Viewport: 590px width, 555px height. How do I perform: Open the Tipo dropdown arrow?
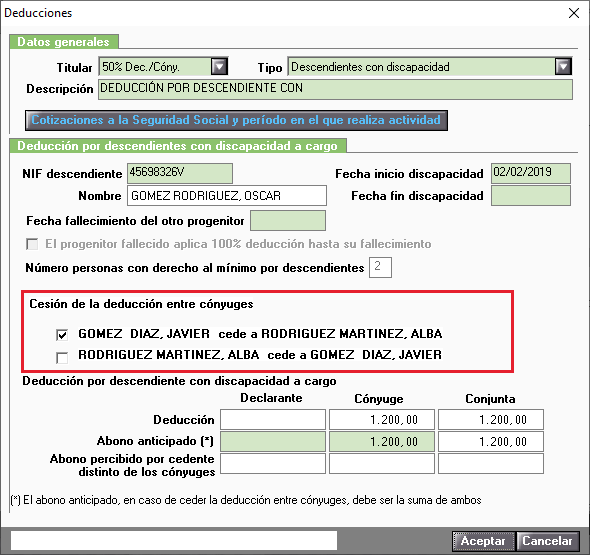tap(563, 67)
